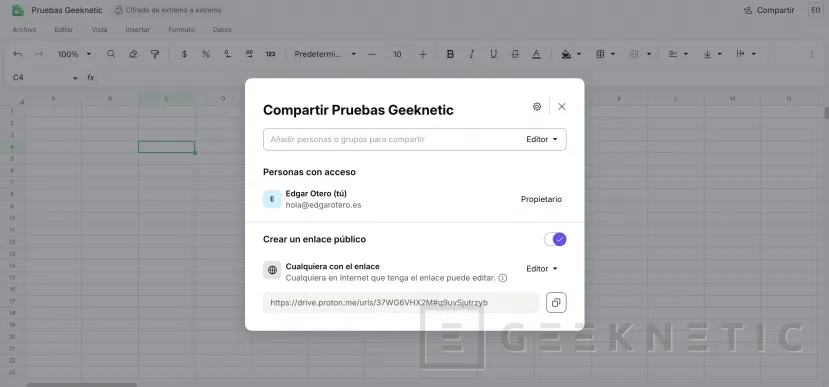Open vertical alignment icon
829x387 pixels.
[707, 54]
